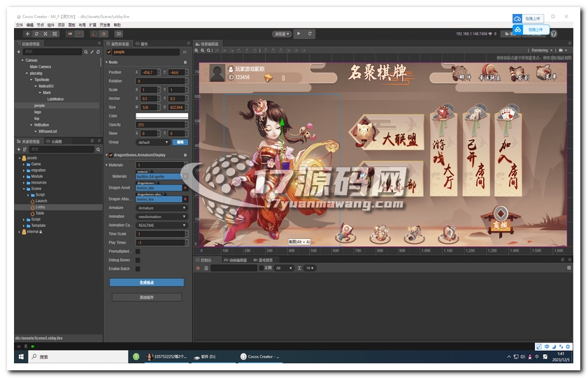The width and height of the screenshot is (588, 378).
Task: Toggle dragonBones.ArmatureDisplay enabled checkbox
Action: 111,154
